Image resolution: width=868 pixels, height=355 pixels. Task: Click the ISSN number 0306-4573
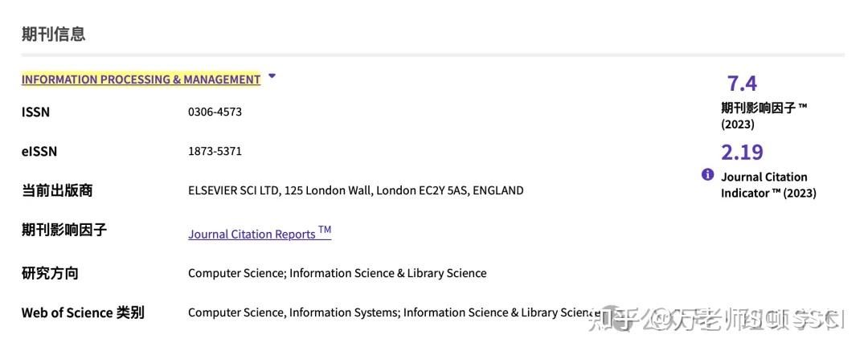(215, 112)
